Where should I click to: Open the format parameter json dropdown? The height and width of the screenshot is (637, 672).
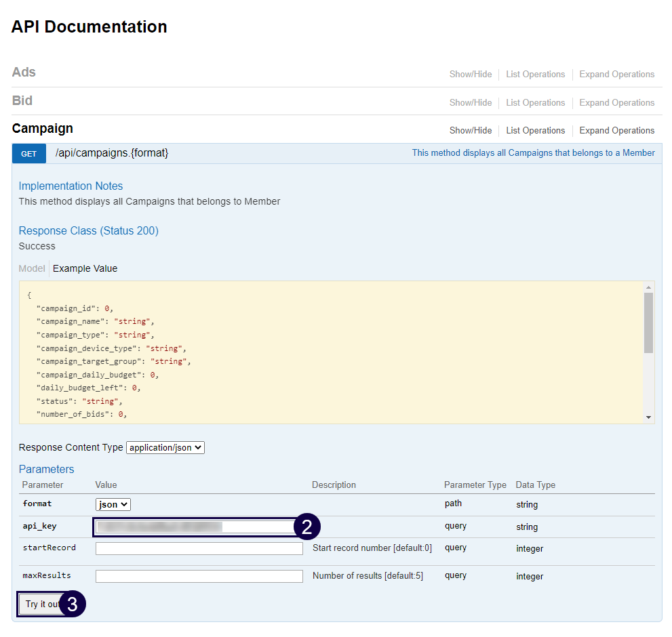(x=113, y=504)
